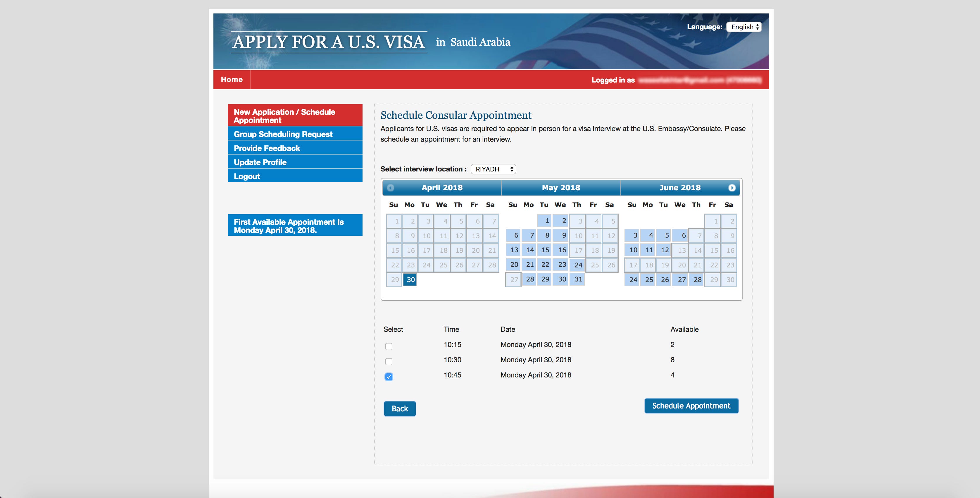Image resolution: width=980 pixels, height=498 pixels.
Task: Pick June 12 on the calendar
Action: point(664,250)
